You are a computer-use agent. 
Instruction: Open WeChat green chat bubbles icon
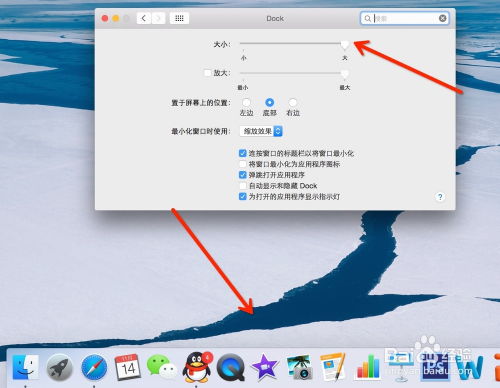pos(162,367)
